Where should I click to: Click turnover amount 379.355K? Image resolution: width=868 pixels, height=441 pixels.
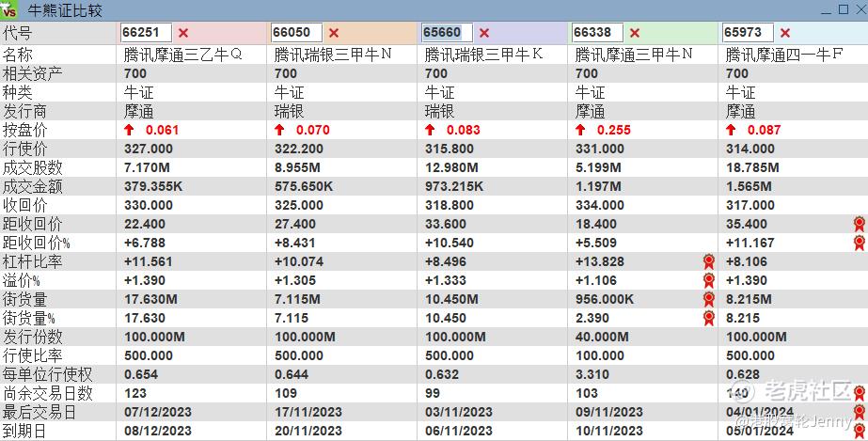pyautogui.click(x=153, y=186)
